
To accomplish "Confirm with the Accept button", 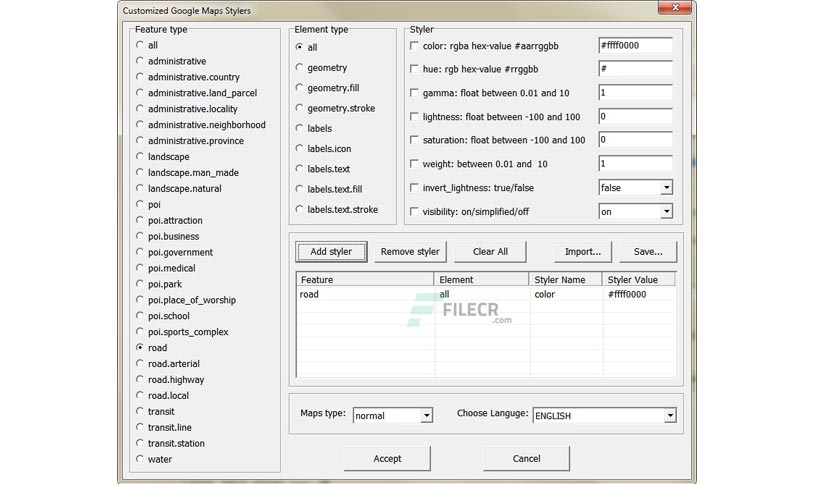I will 387,458.
